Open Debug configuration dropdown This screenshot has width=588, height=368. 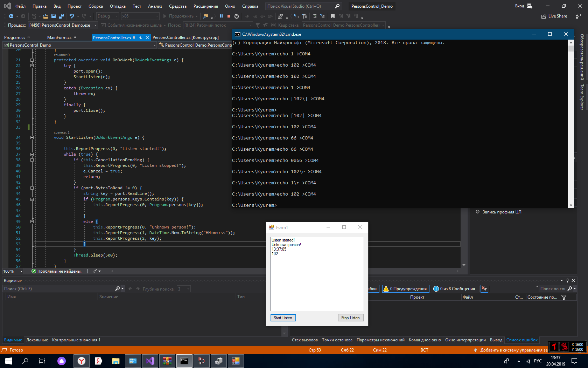pos(107,16)
